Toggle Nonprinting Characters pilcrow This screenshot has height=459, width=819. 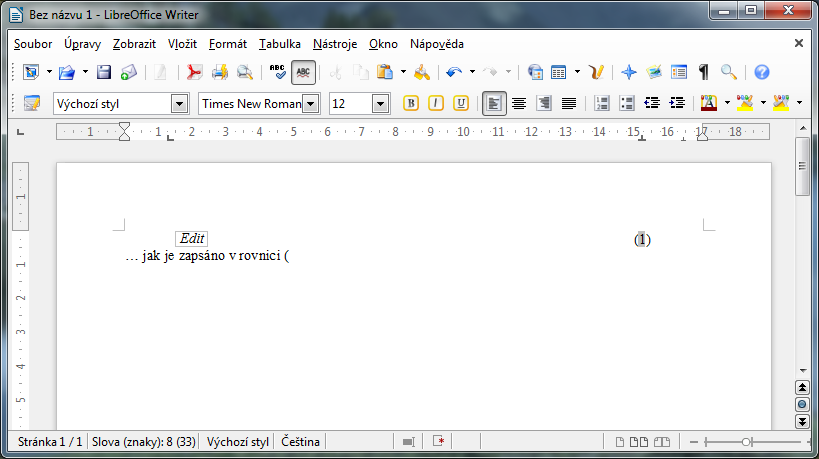704,72
